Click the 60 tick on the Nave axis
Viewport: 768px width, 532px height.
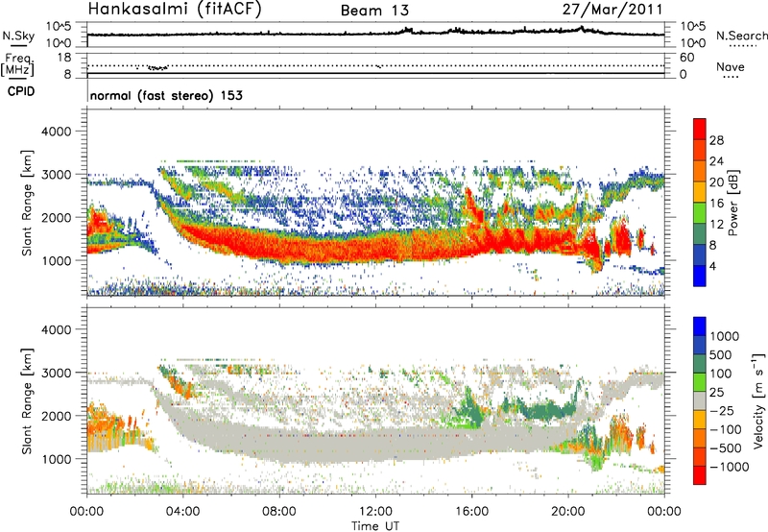pyautogui.click(x=686, y=58)
